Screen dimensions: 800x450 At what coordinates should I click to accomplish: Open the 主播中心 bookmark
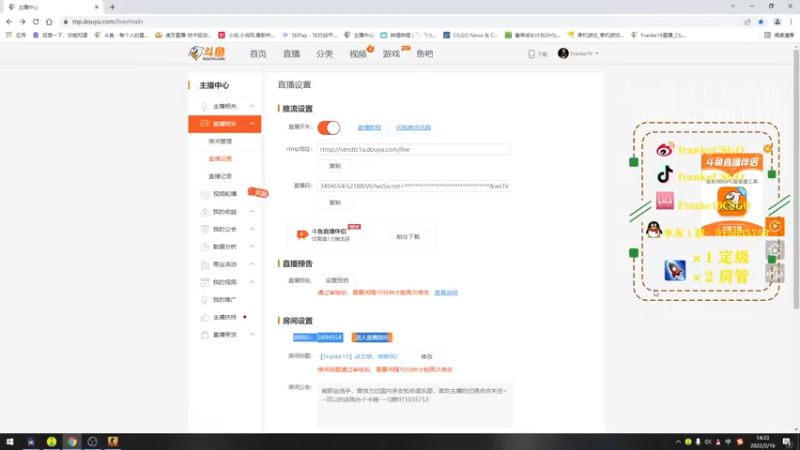pyautogui.click(x=359, y=35)
